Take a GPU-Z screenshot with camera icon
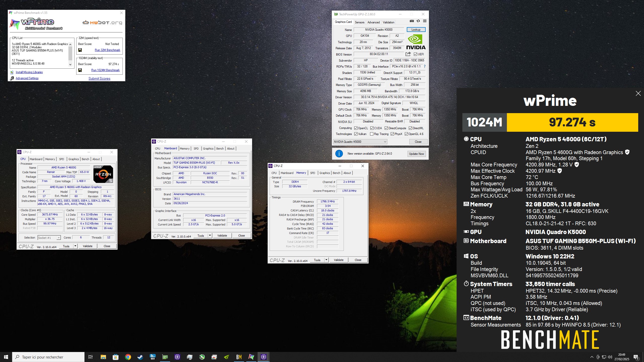The height and width of the screenshot is (362, 644). tap(412, 21)
